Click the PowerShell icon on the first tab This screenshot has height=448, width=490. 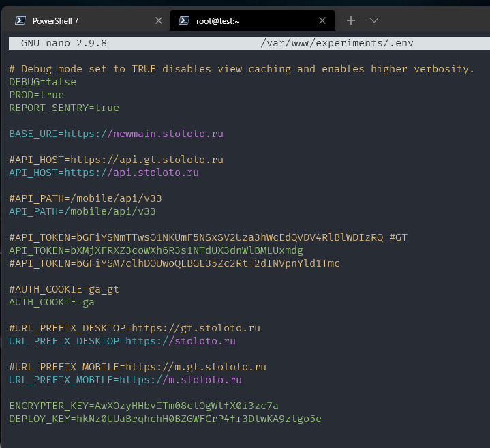point(19,20)
